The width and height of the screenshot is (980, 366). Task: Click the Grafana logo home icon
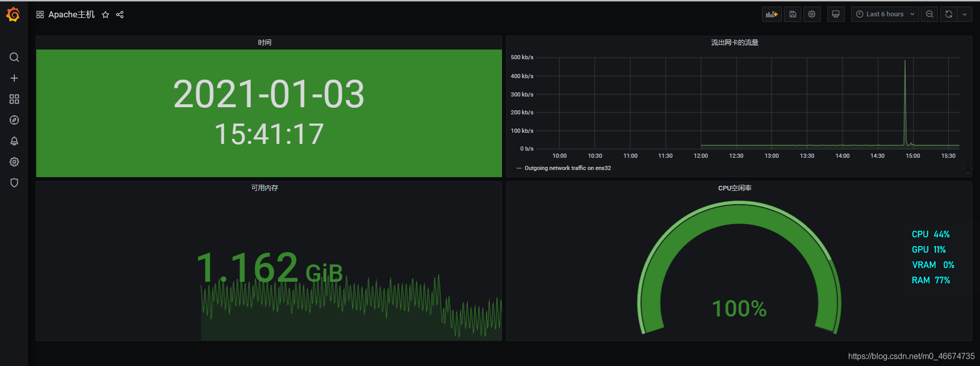[x=13, y=15]
